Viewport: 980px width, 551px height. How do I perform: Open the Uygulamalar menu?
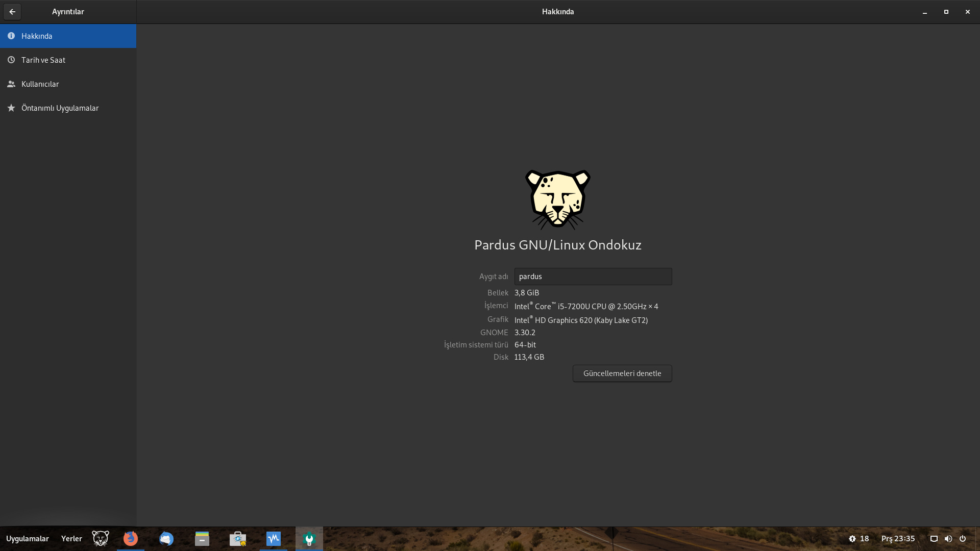coord(28,539)
